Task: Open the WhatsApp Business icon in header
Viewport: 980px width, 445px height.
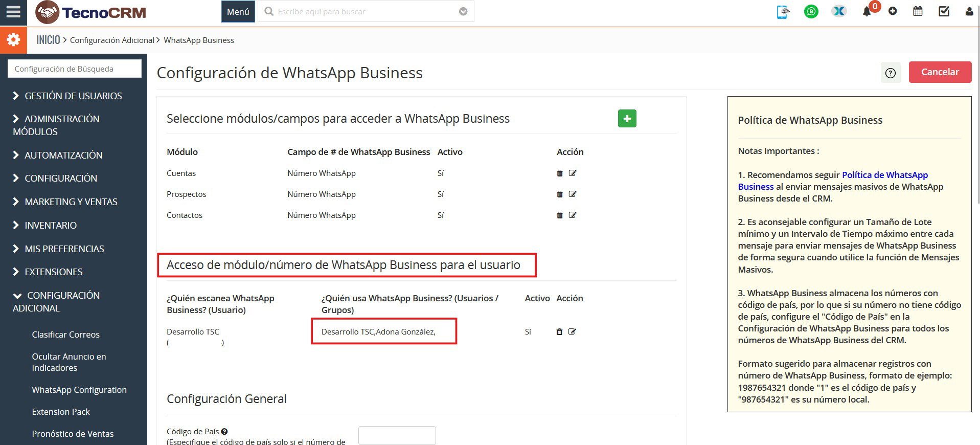Action: click(x=811, y=11)
